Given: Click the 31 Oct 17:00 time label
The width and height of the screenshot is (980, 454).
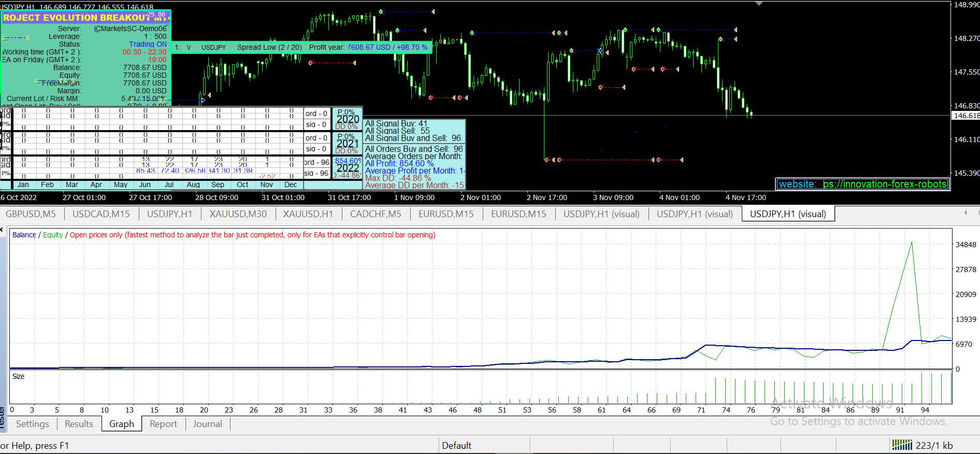Looking at the screenshot, I should [349, 197].
